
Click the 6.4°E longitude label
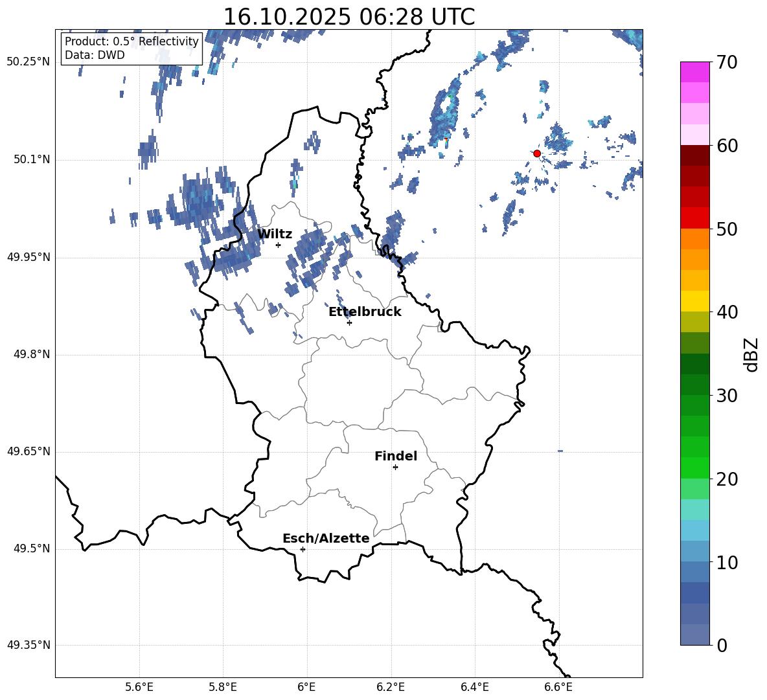pyautogui.click(x=474, y=687)
